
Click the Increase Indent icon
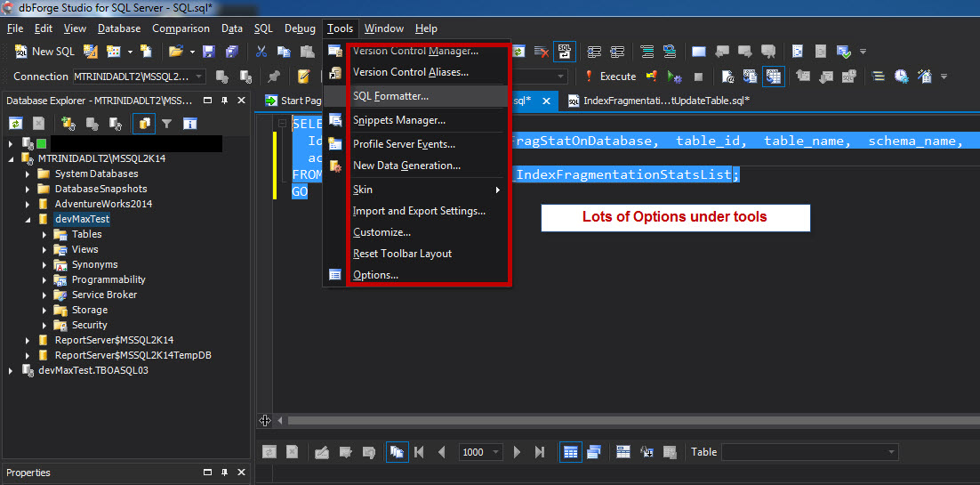[617, 52]
